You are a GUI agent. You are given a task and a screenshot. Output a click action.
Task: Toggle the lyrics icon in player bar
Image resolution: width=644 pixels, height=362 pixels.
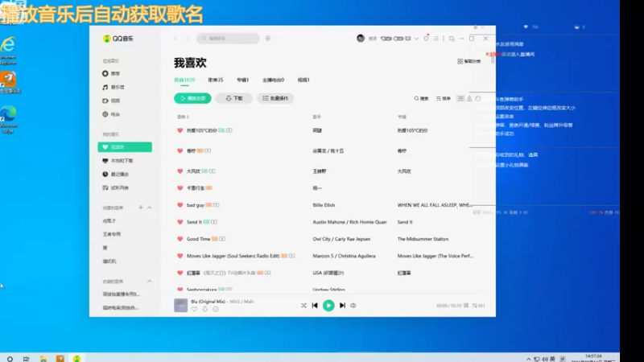[x=466, y=306]
